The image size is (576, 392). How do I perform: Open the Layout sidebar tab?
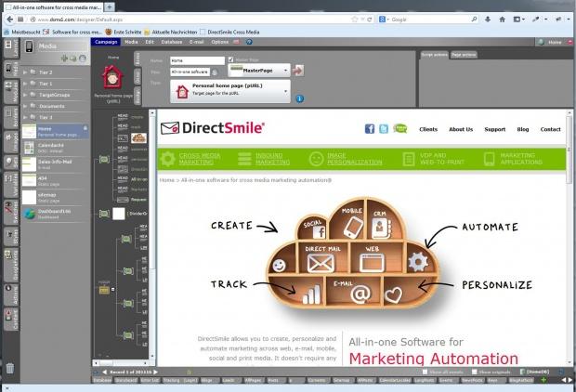10,48
